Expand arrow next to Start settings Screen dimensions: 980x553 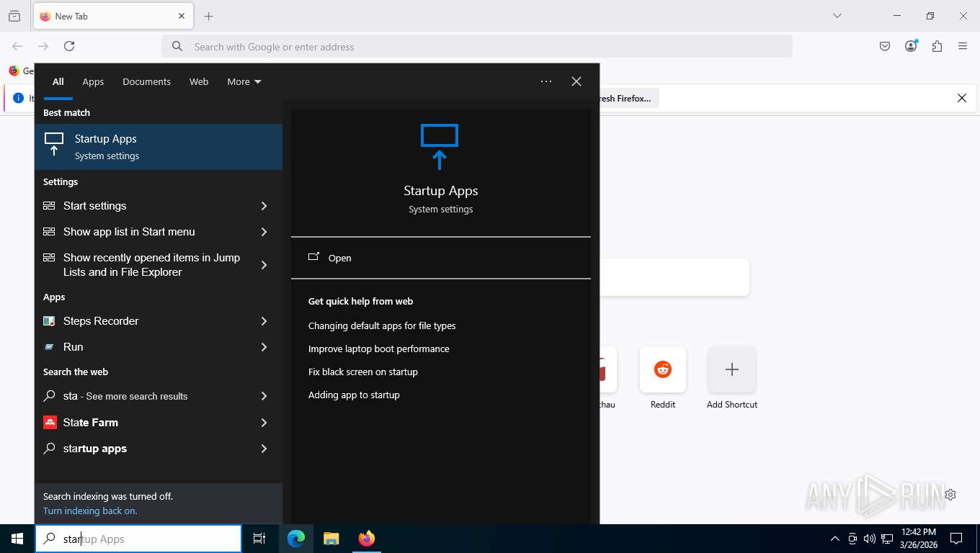tap(264, 206)
